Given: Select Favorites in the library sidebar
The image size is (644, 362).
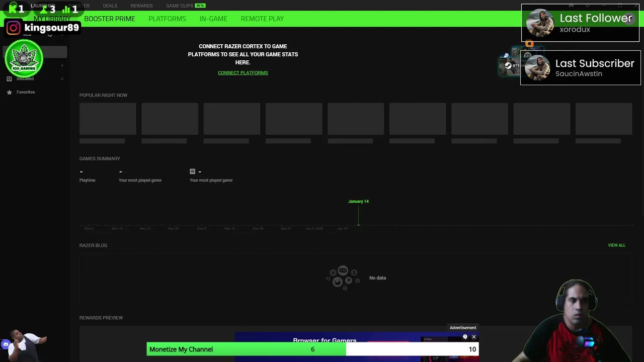Looking at the screenshot, I should (26, 92).
